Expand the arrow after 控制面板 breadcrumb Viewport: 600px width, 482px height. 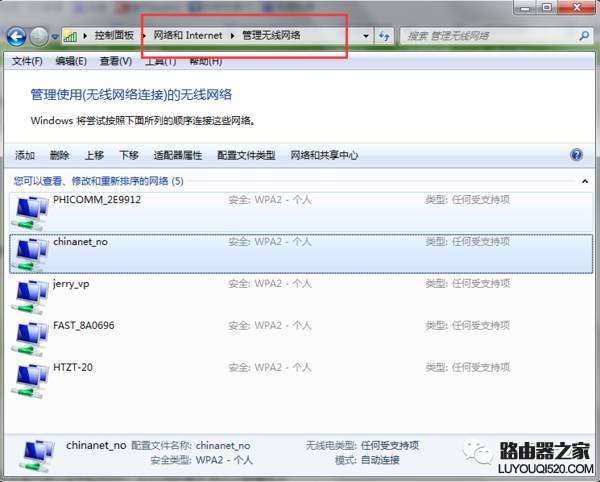[143, 36]
